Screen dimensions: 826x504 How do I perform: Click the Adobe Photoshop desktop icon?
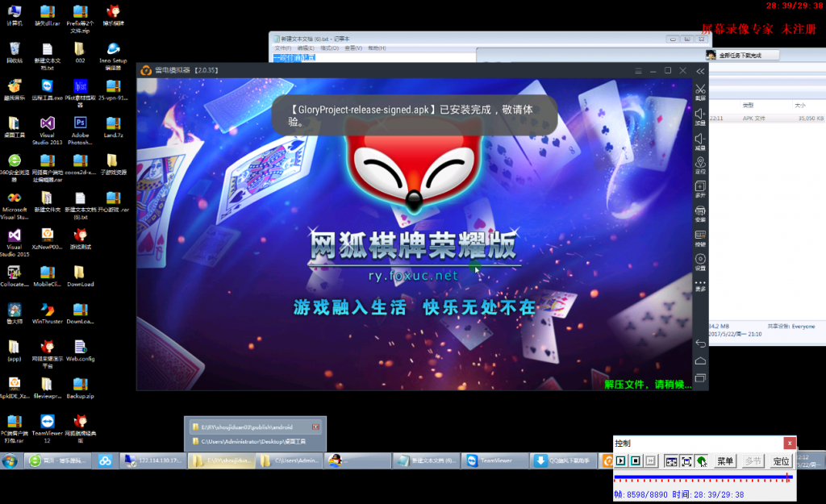(x=80, y=131)
